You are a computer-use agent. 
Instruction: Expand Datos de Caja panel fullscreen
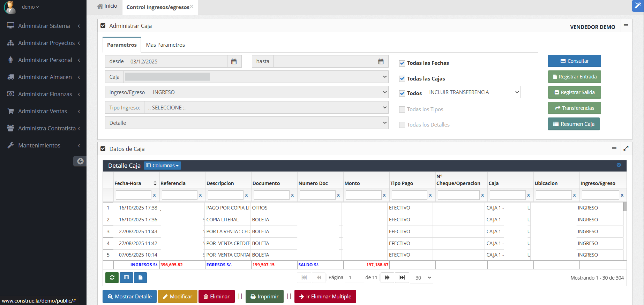[626, 148]
